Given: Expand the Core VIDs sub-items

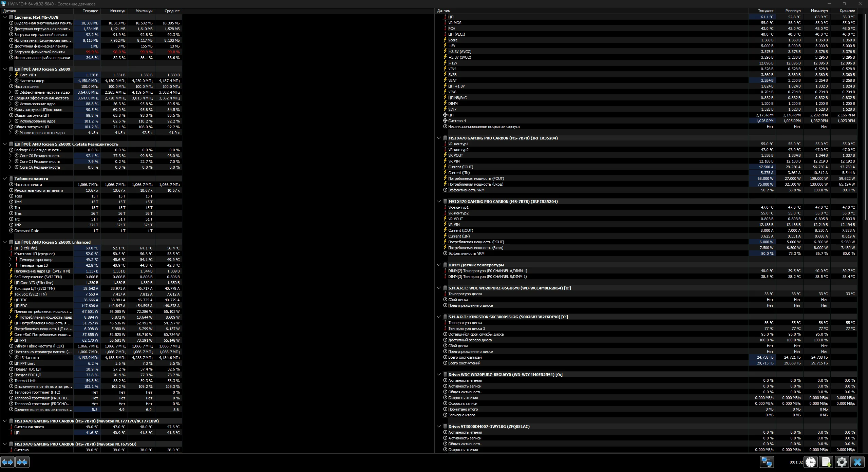Looking at the screenshot, I should click(10, 75).
